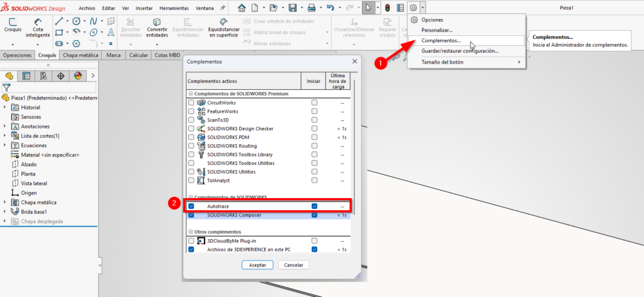Open the dropdown arrow under Croquis

point(13,44)
